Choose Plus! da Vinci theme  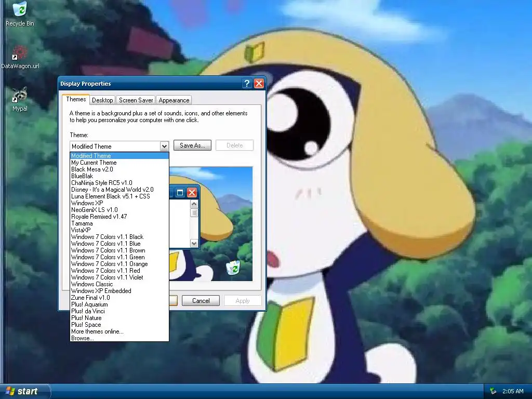click(x=119, y=311)
